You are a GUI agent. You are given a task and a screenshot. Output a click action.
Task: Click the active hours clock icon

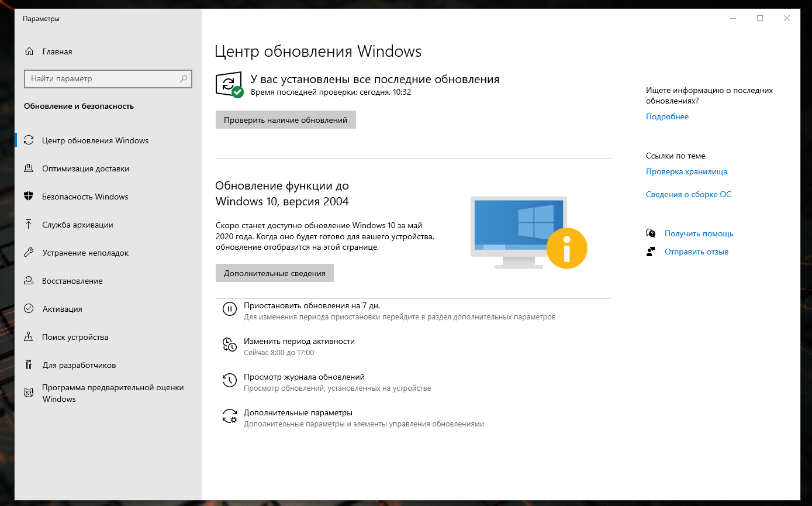click(x=230, y=345)
